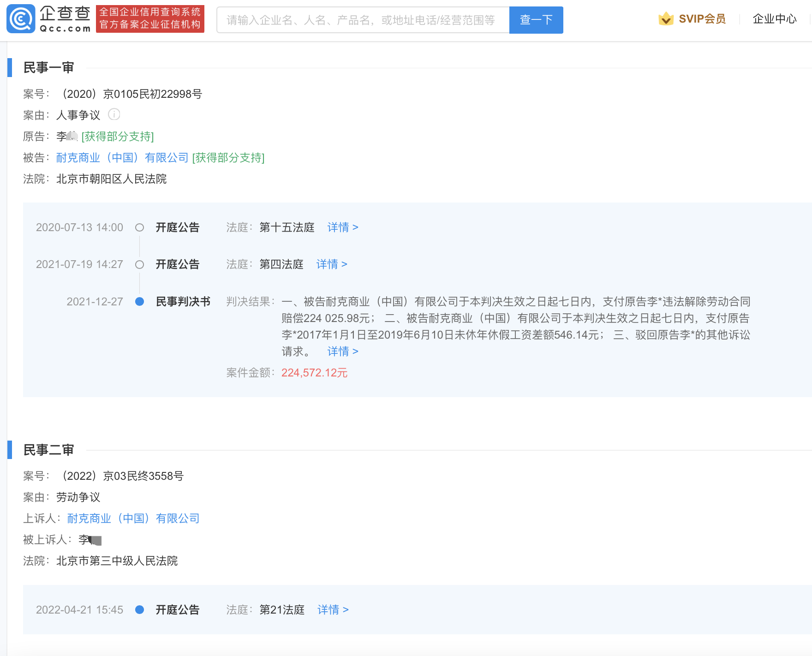Open appellant 耐克商业（中国）有限公司 link
This screenshot has width=812, height=656.
coord(133,519)
